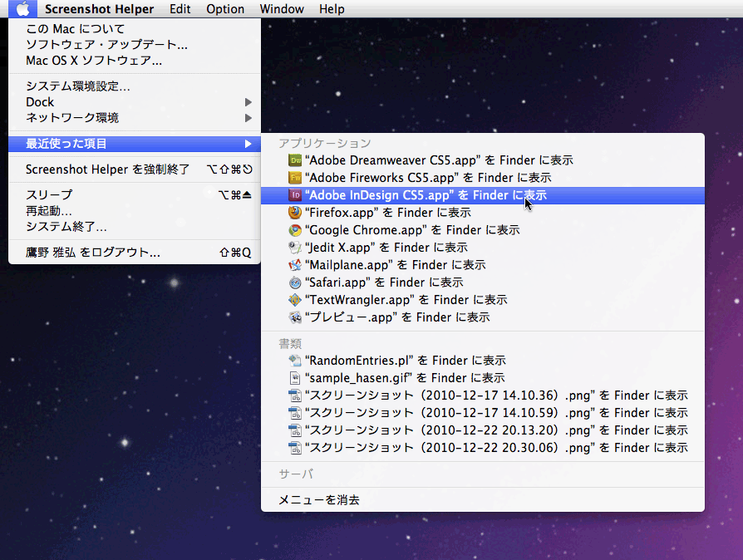This screenshot has width=743, height=560.
Task: Open the Help menu
Action: 332,9
